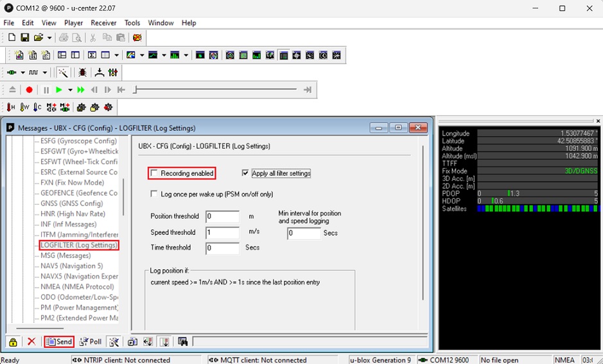Click the Save file icon
603x364 pixels.
point(24,38)
